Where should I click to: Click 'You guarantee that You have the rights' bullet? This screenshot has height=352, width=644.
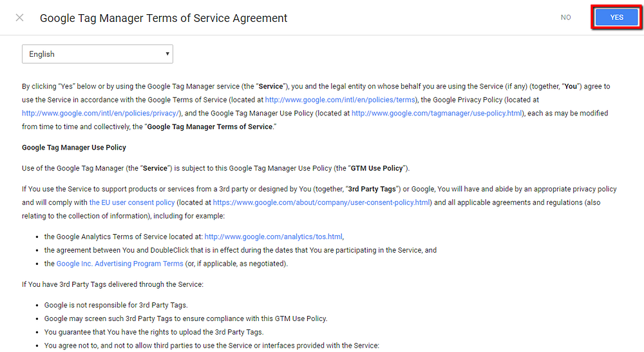[x=154, y=332]
